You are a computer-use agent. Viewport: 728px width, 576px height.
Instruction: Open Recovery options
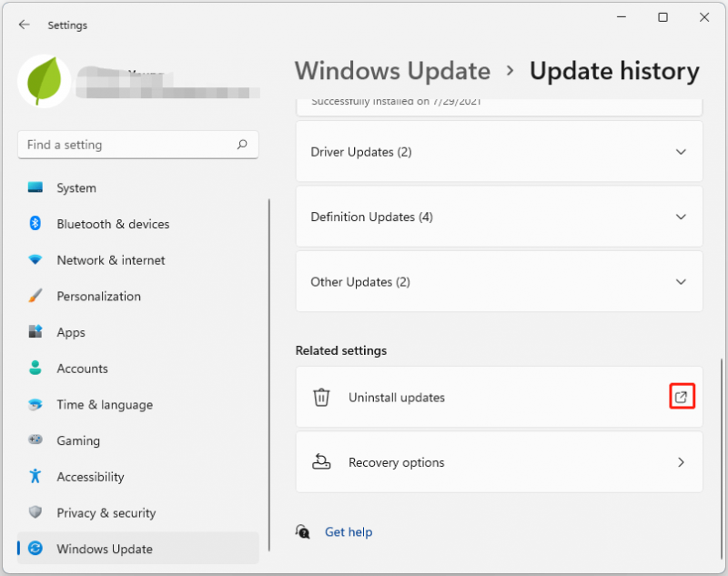499,462
